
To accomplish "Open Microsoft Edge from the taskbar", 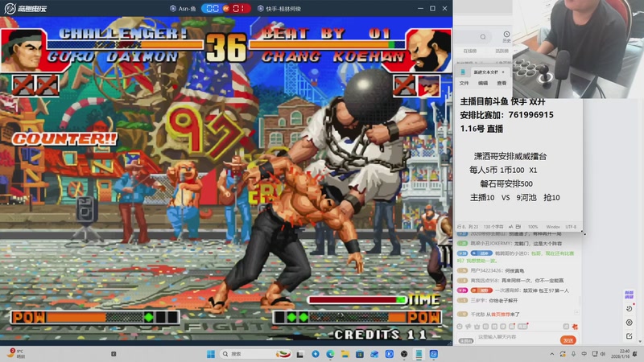I will (330, 354).
